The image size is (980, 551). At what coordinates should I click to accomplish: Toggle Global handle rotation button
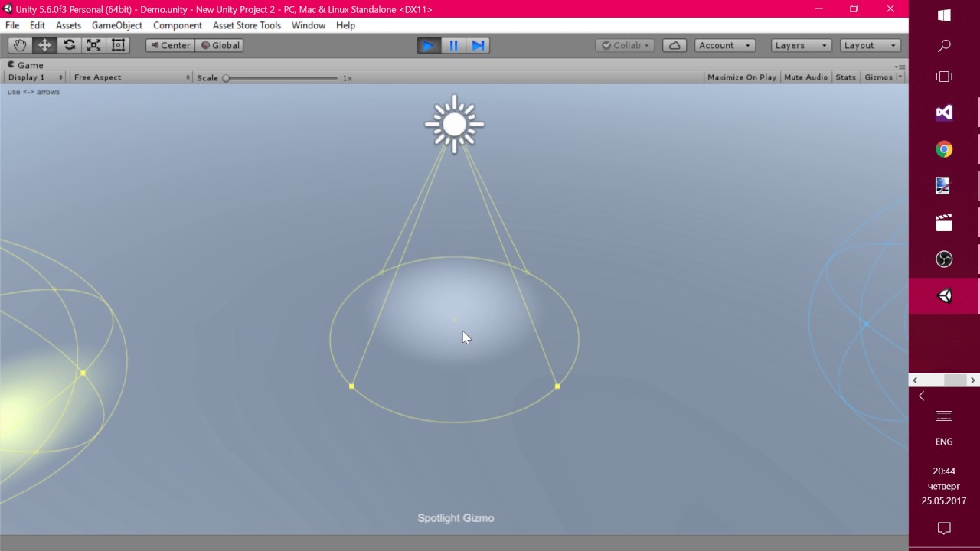click(x=220, y=45)
